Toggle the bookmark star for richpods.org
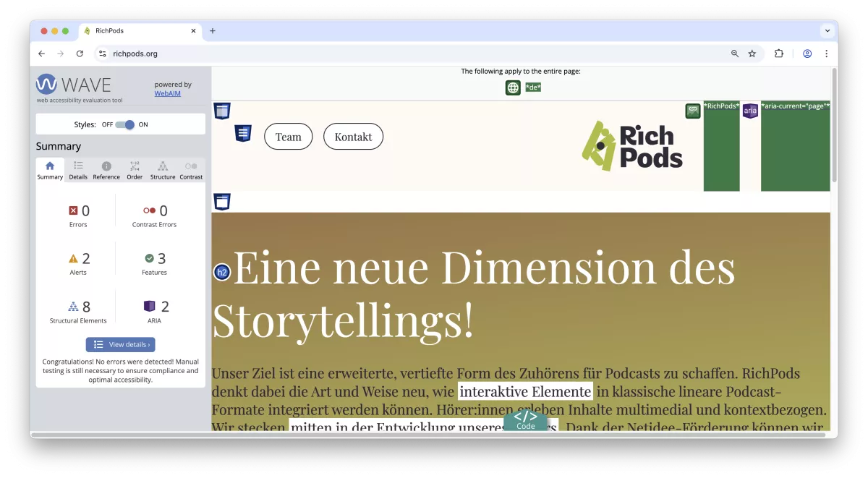 [x=752, y=54]
